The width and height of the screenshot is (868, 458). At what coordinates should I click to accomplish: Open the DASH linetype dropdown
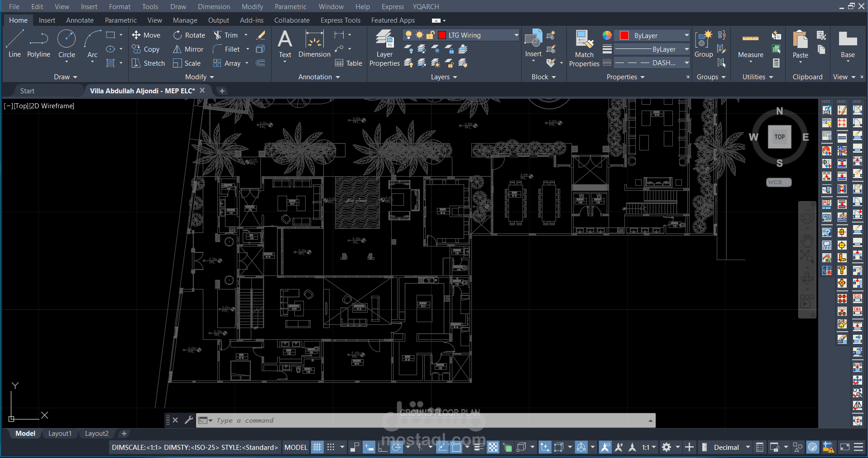click(x=686, y=63)
